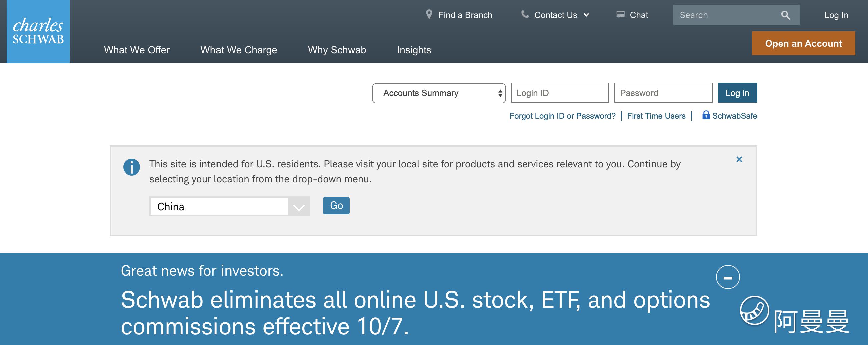The height and width of the screenshot is (345, 868).
Task: Click the Find a Branch location pin icon
Action: coord(429,14)
